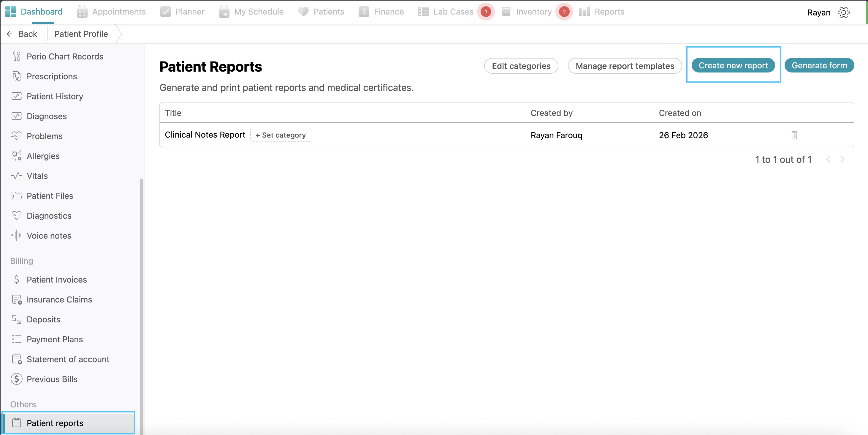Image resolution: width=868 pixels, height=435 pixels.
Task: Go to next page of reports
Action: pos(842,160)
